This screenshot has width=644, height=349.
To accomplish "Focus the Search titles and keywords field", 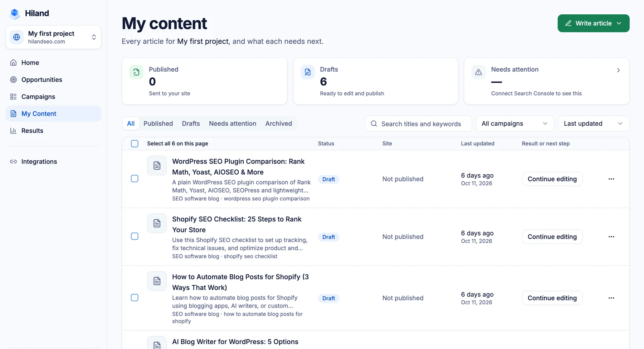I will point(419,123).
